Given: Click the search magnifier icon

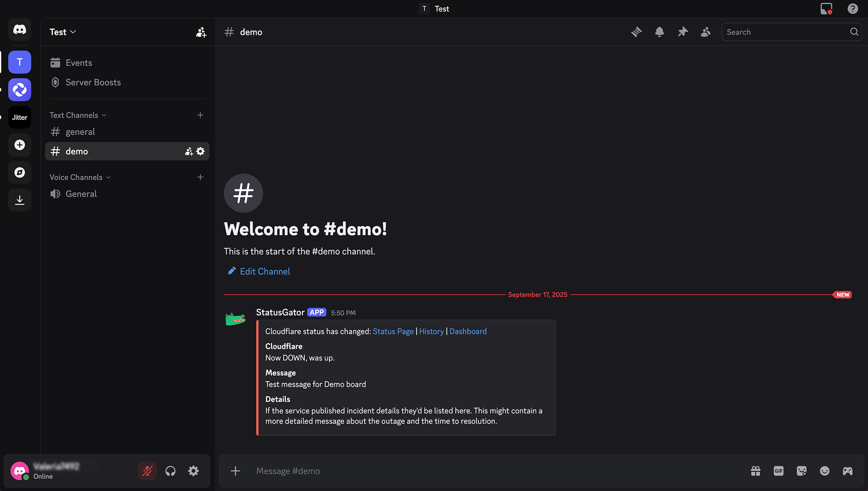Looking at the screenshot, I should 854,32.
